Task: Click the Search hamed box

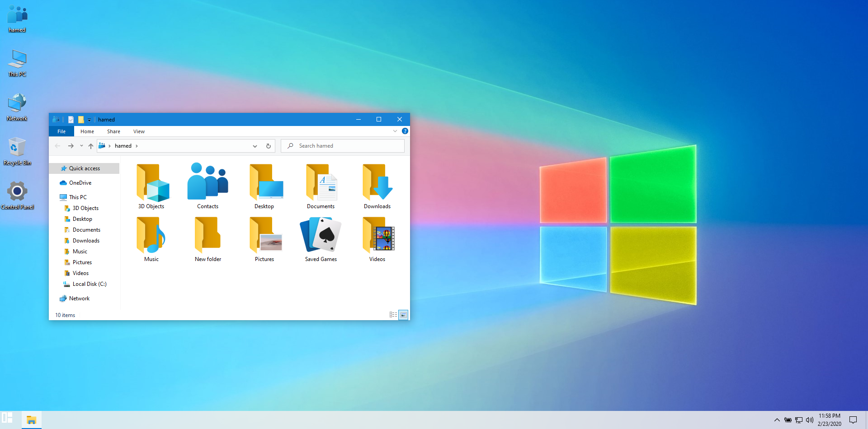Action: click(x=343, y=146)
